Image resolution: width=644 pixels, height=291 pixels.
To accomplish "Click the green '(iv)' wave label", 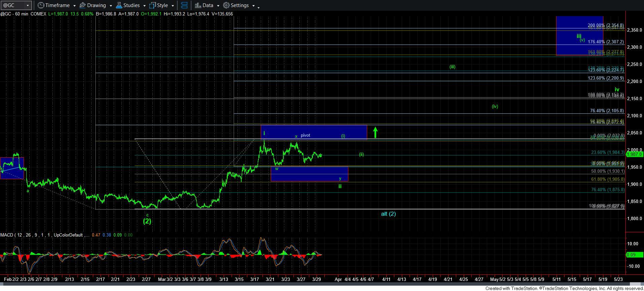I will [x=495, y=106].
